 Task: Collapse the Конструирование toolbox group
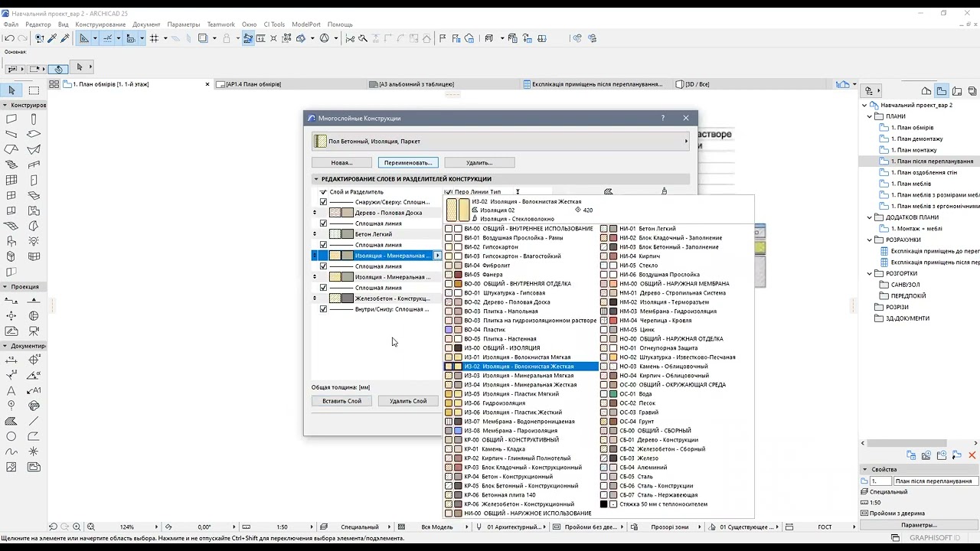(x=5, y=105)
